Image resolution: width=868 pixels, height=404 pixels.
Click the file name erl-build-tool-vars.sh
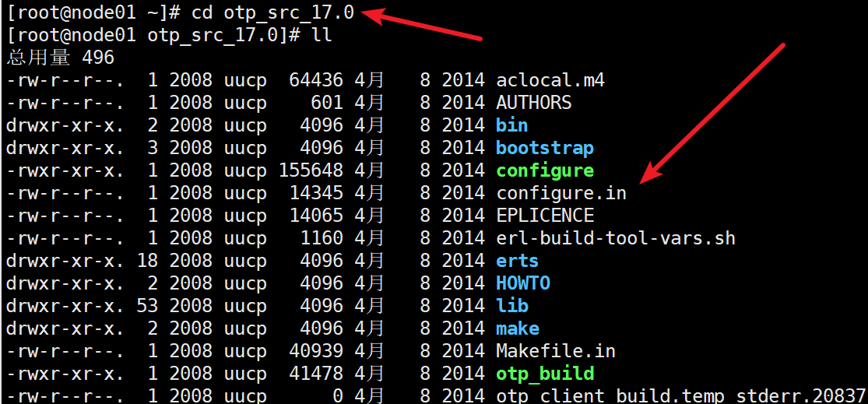pyautogui.click(x=616, y=238)
